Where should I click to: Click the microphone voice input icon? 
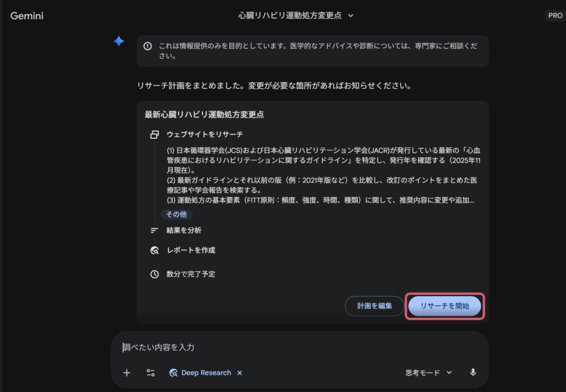(473, 373)
